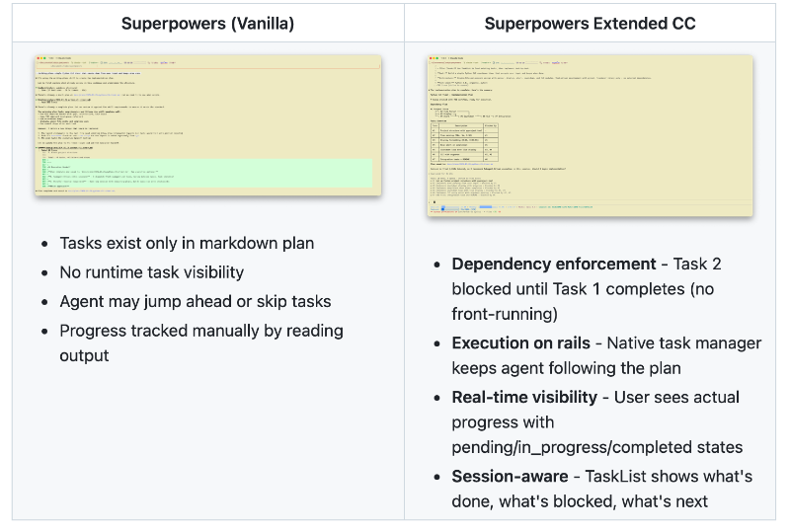
Task: Click the red window dot in Extended CC screenshot
Action: pos(431,58)
